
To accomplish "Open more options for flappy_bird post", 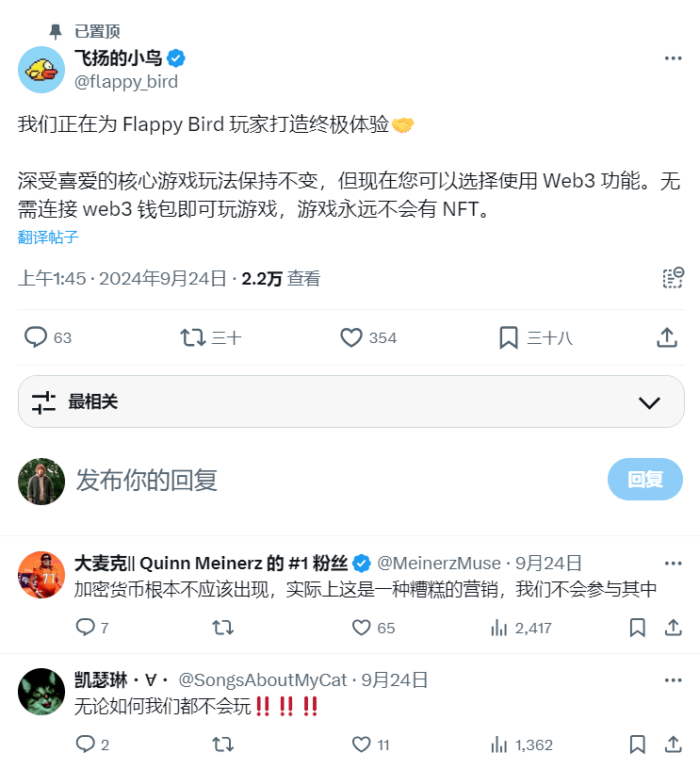I will (673, 58).
